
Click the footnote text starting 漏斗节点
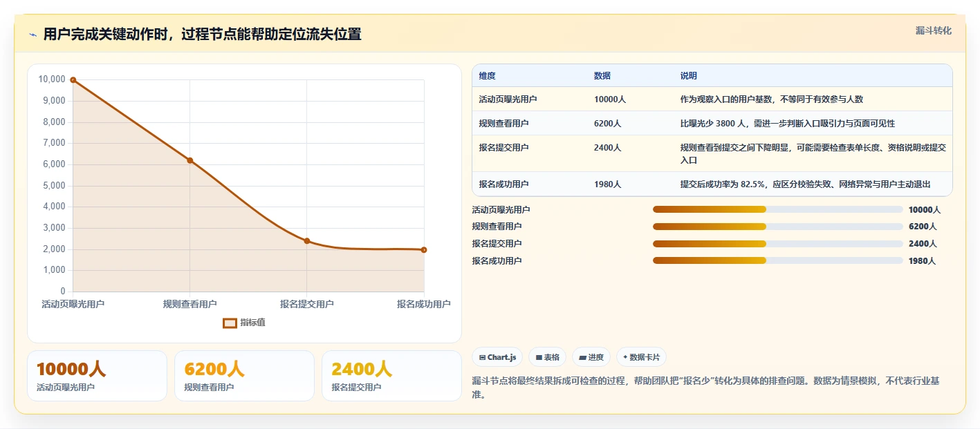pos(705,388)
